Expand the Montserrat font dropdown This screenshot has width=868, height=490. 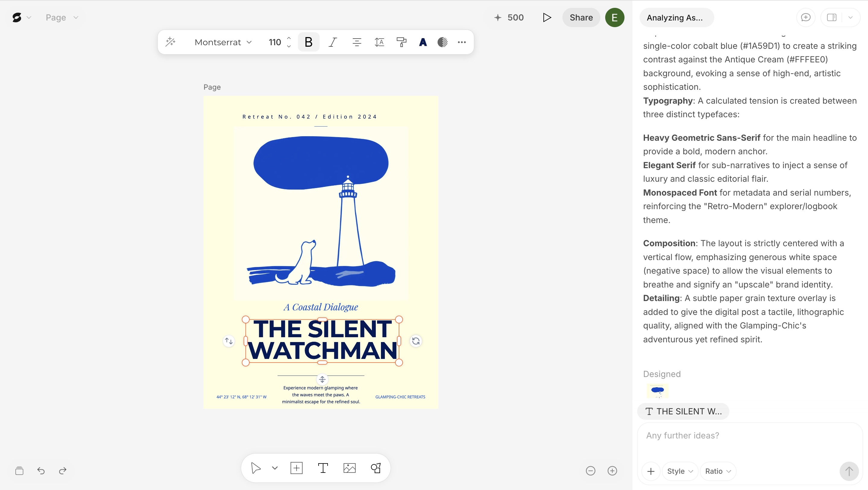(x=223, y=42)
